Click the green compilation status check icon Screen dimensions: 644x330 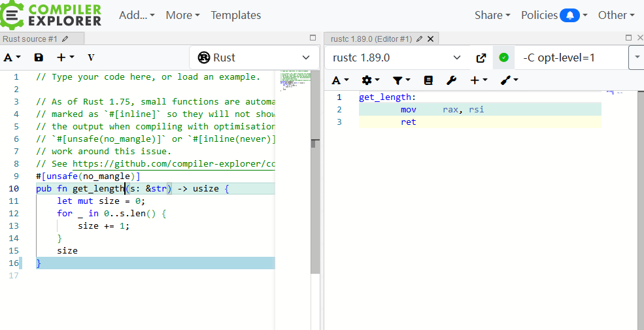pyautogui.click(x=503, y=58)
